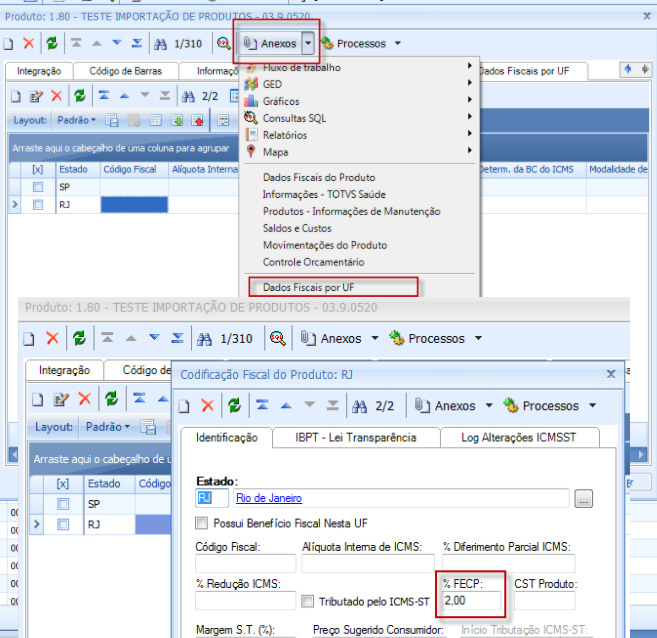Open the Relatórios entry in the Anexos menu
The height and width of the screenshot is (638, 657).
tap(285, 135)
